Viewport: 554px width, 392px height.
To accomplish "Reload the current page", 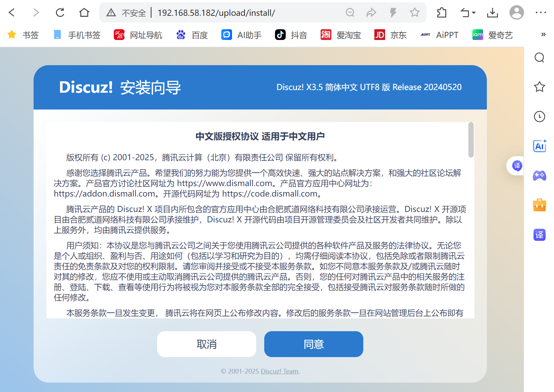I will click(x=60, y=13).
